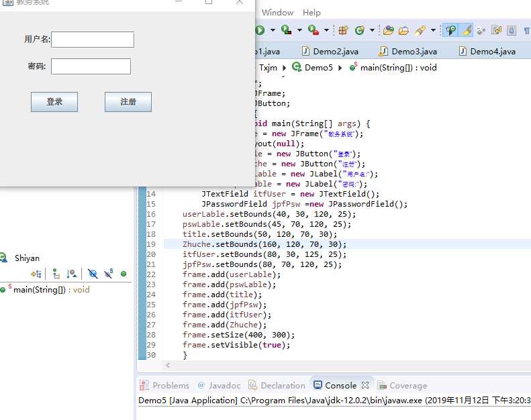Switch to the Demo2.java editor tab
Viewport: 531px width, 420px height.
tap(330, 52)
